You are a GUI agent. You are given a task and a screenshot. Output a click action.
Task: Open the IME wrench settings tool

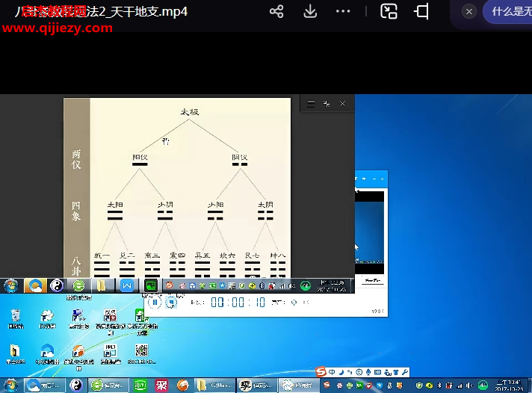[x=405, y=372]
